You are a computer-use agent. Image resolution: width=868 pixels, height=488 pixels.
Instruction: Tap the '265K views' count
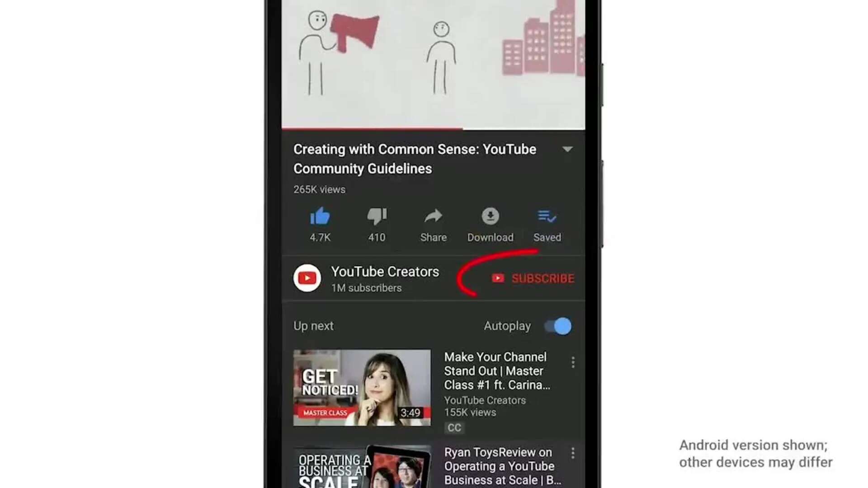pyautogui.click(x=319, y=190)
